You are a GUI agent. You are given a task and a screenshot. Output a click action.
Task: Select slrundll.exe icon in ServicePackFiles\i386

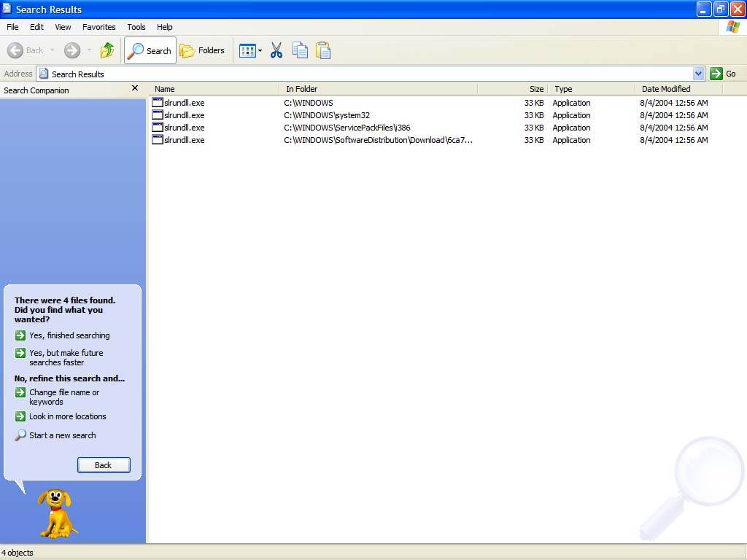coord(158,127)
